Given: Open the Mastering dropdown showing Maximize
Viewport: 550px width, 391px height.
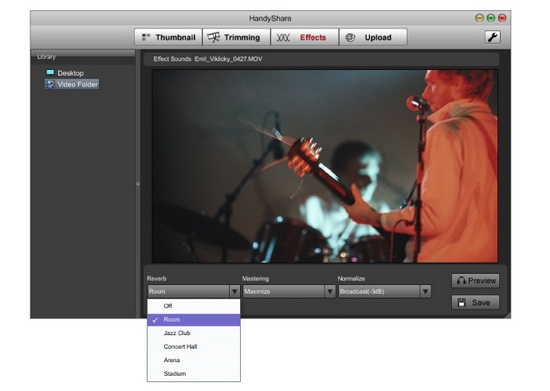Looking at the screenshot, I should [x=289, y=291].
